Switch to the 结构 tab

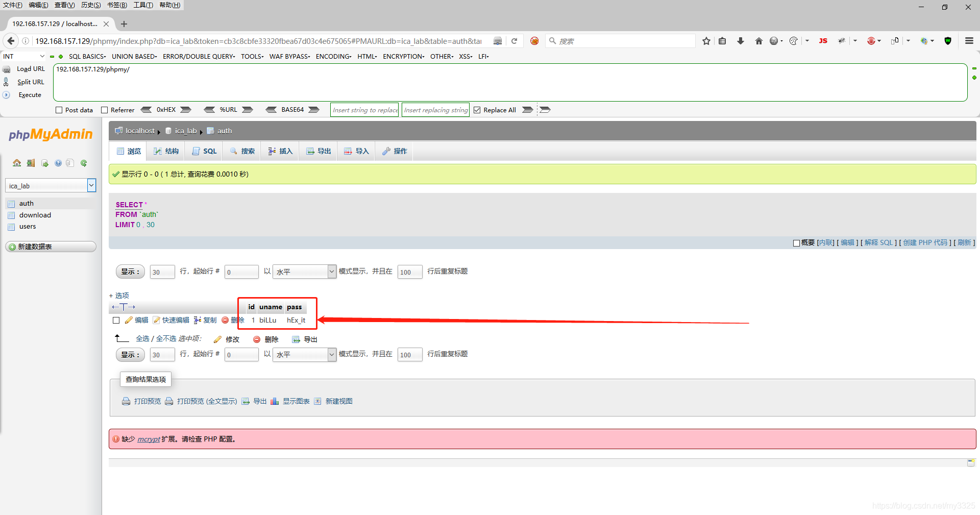click(x=166, y=151)
